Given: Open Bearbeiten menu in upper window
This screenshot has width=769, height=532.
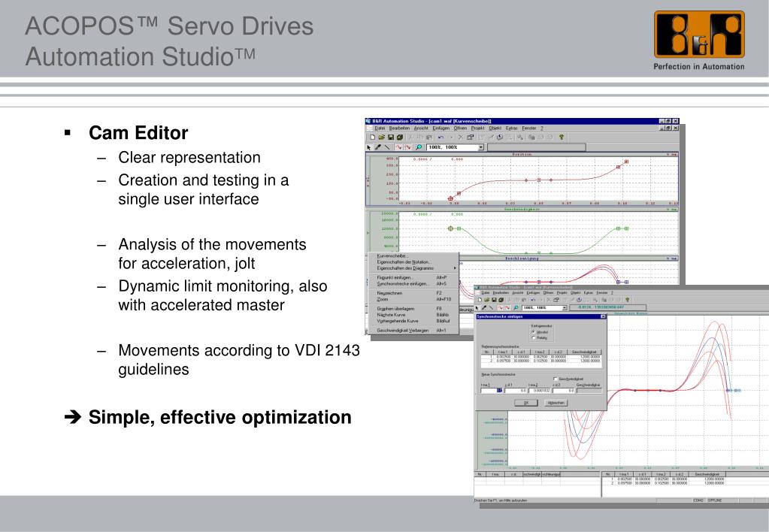Looking at the screenshot, I should tap(399, 128).
